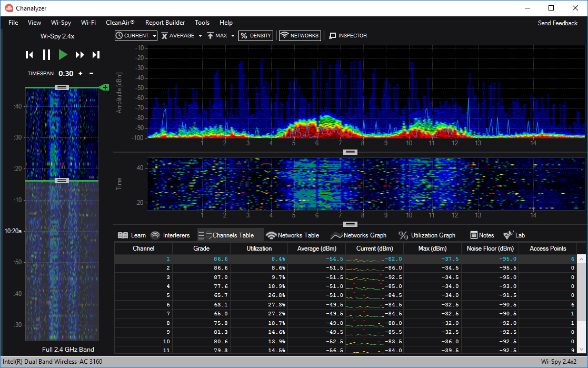Sort by Access Points column header
This screenshot has height=368, width=588.
coord(548,248)
